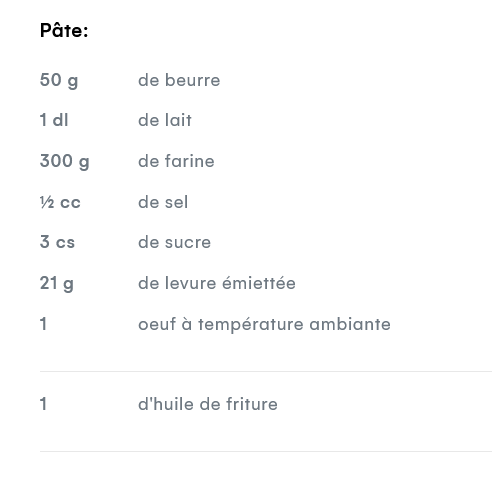Viewport: 492px width, 484px height.
Task: Click the divider line below huile de friture
Action: click(x=266, y=452)
